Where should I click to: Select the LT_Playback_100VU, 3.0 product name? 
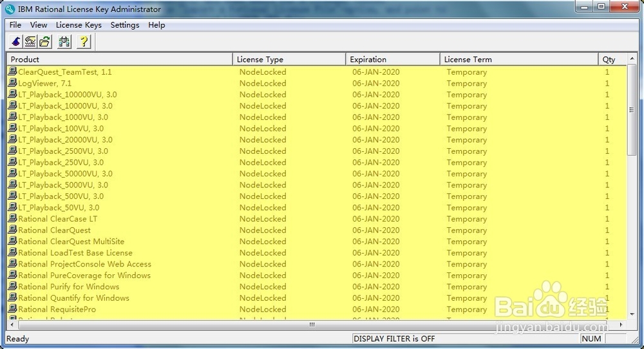(x=61, y=128)
